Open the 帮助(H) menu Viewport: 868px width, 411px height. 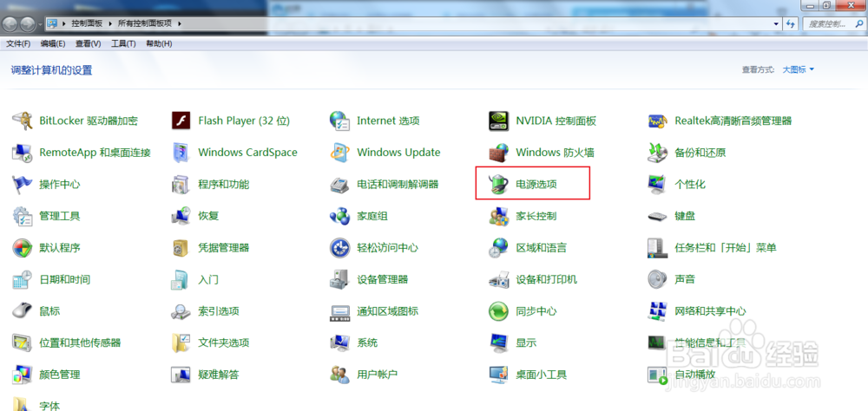click(x=159, y=43)
